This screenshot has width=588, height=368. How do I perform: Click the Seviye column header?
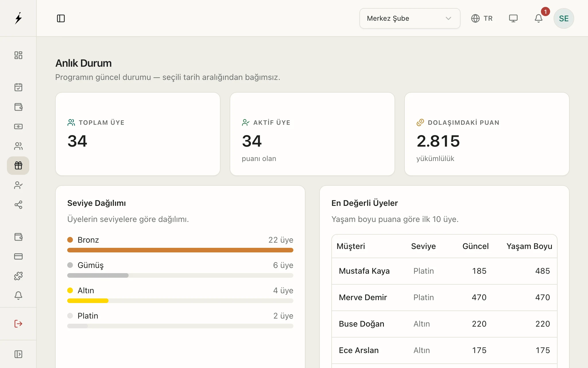pyautogui.click(x=423, y=246)
